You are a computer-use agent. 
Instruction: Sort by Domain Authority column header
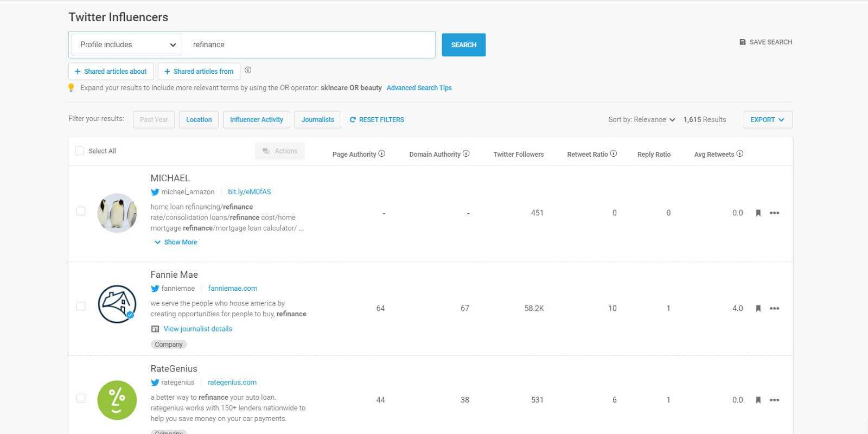[x=435, y=154]
